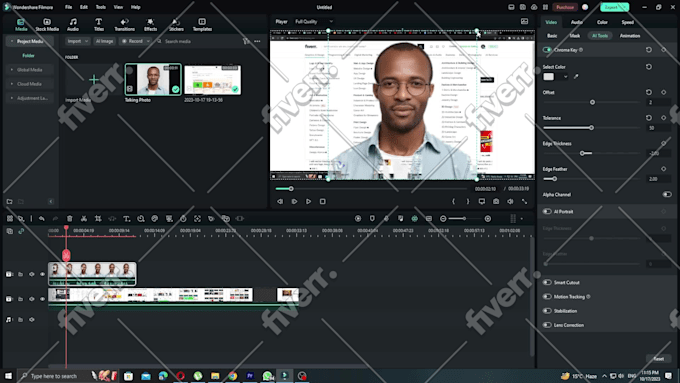Expand Global Media tree item
The image size is (680, 383).
click(x=12, y=69)
